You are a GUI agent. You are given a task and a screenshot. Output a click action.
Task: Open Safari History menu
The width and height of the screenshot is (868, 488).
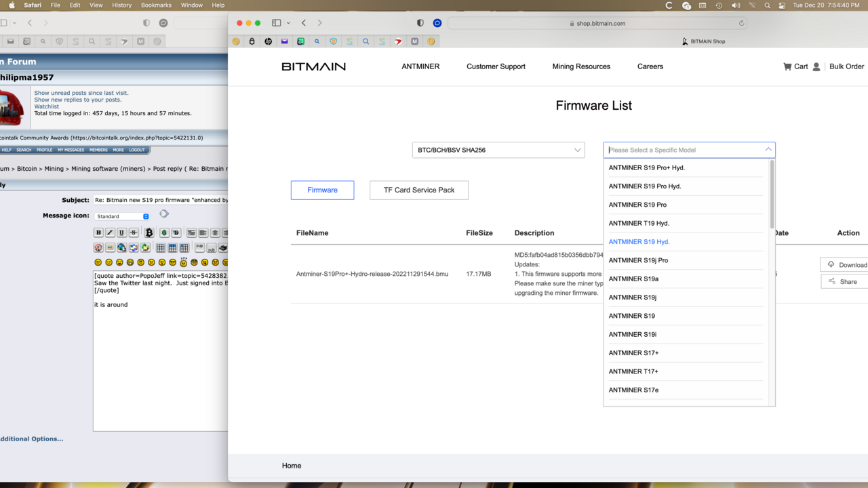tap(121, 5)
